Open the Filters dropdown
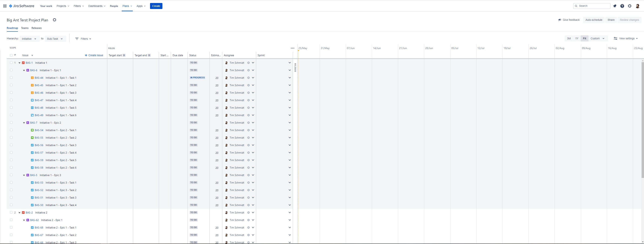The image size is (644, 244). pyautogui.click(x=83, y=39)
